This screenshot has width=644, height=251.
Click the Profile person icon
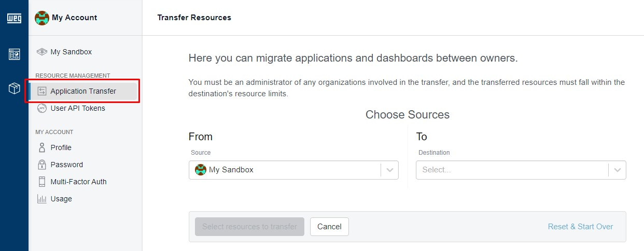42,147
